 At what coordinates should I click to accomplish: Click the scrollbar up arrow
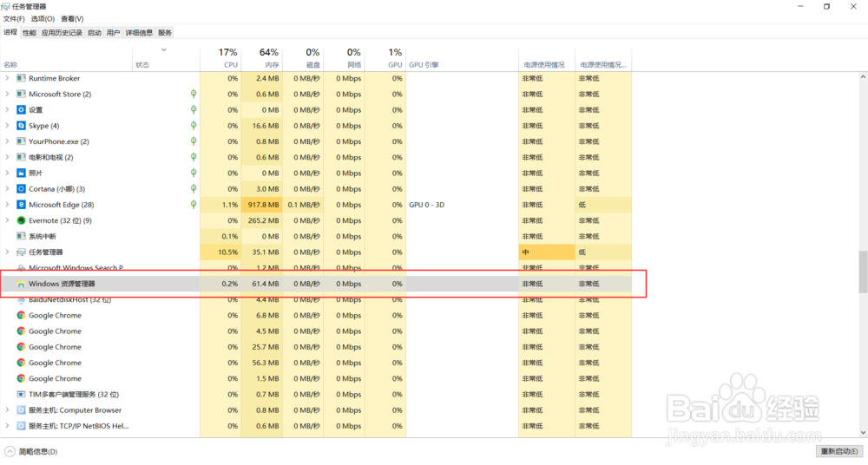863,77
